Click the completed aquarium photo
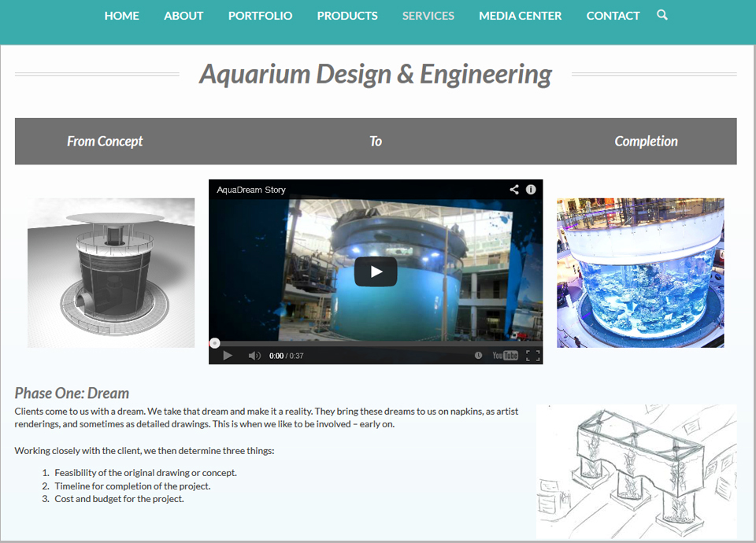756x543 pixels. tap(640, 273)
